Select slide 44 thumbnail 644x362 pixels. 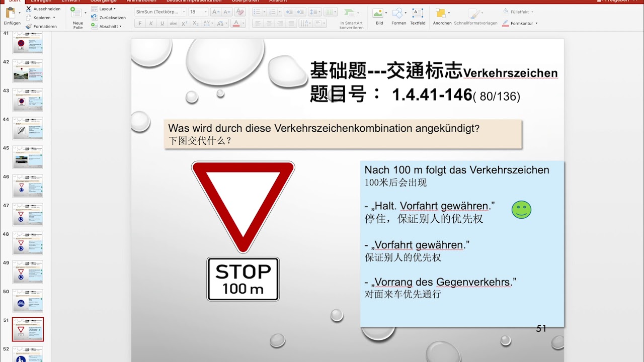(28, 129)
